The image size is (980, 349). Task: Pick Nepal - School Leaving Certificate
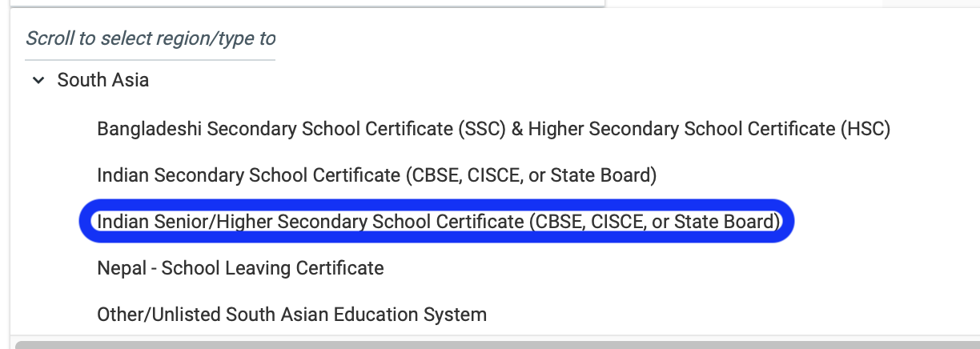pos(240,267)
